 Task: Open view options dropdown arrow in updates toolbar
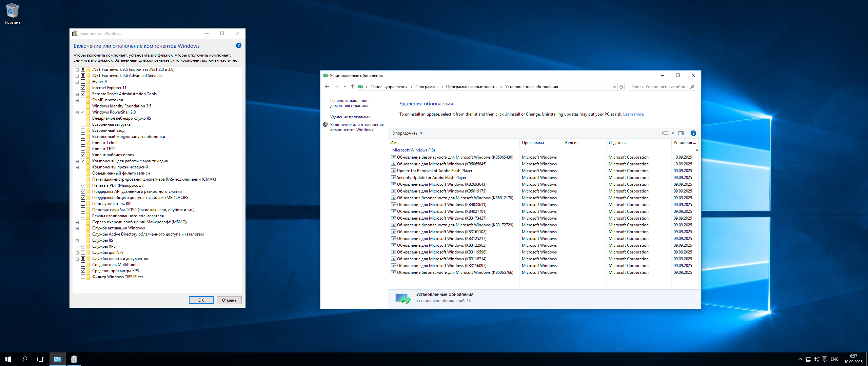[x=673, y=133]
